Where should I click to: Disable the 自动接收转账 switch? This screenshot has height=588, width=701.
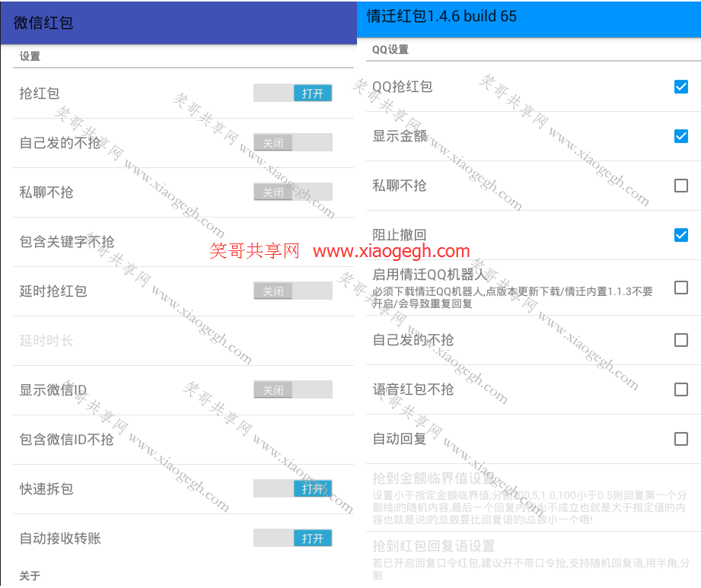pos(293,538)
